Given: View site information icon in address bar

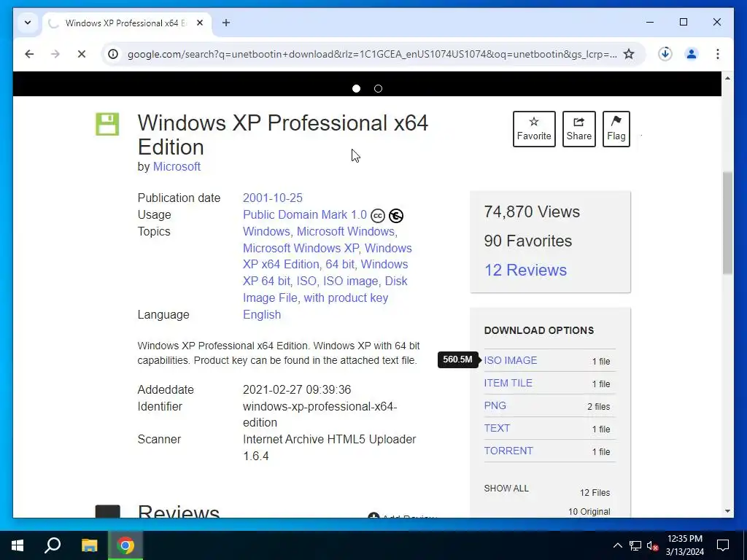Looking at the screenshot, I should [113, 54].
